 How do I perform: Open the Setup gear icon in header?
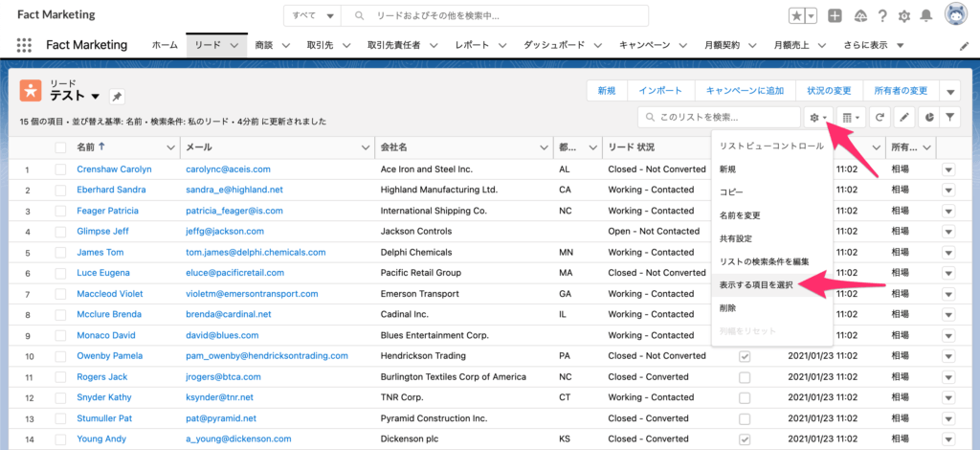(903, 16)
